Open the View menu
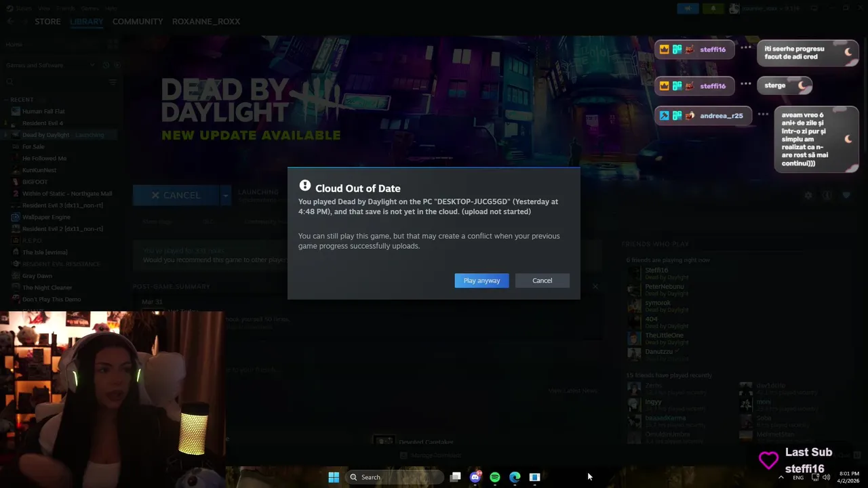Image resolution: width=868 pixels, height=488 pixels. coord(44,8)
